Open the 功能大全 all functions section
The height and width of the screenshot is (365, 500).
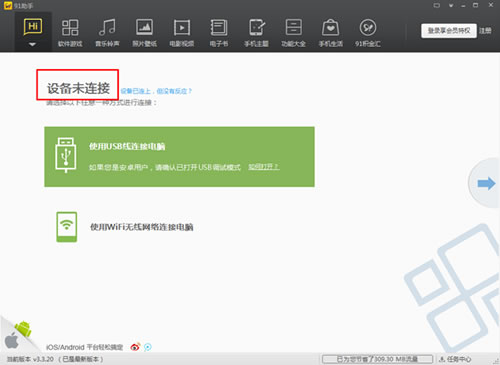click(294, 32)
